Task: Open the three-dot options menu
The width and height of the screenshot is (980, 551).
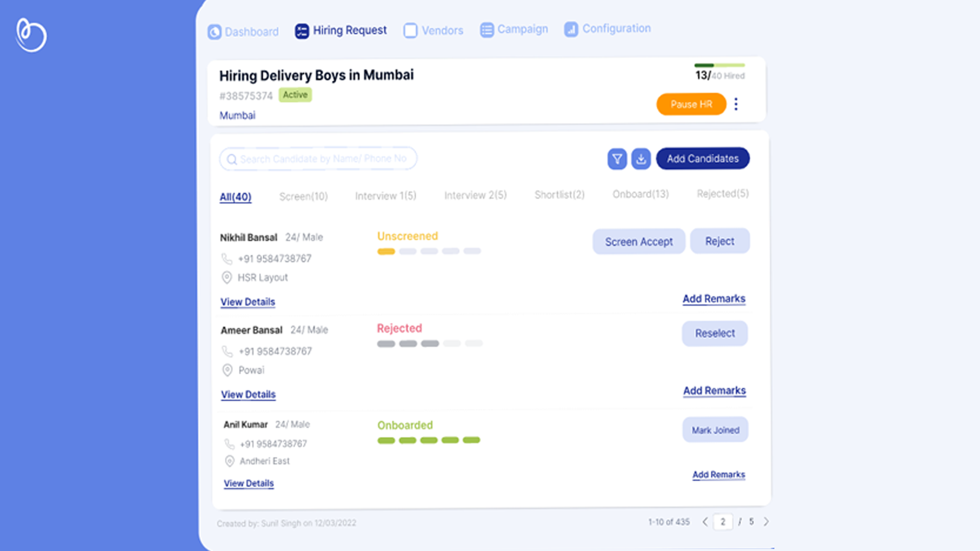Action: point(736,104)
